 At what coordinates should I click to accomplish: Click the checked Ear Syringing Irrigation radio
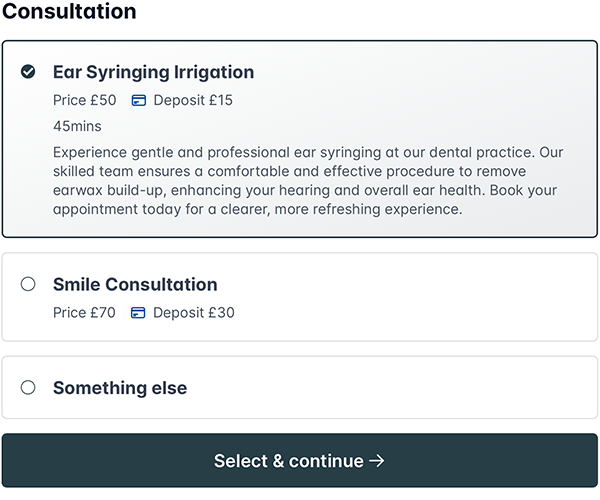click(x=28, y=72)
